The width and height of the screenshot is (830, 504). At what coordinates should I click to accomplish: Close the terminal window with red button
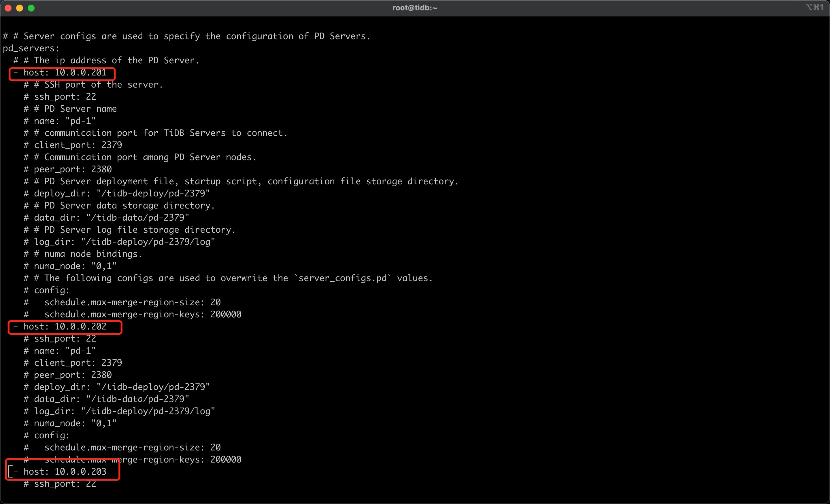8,8
